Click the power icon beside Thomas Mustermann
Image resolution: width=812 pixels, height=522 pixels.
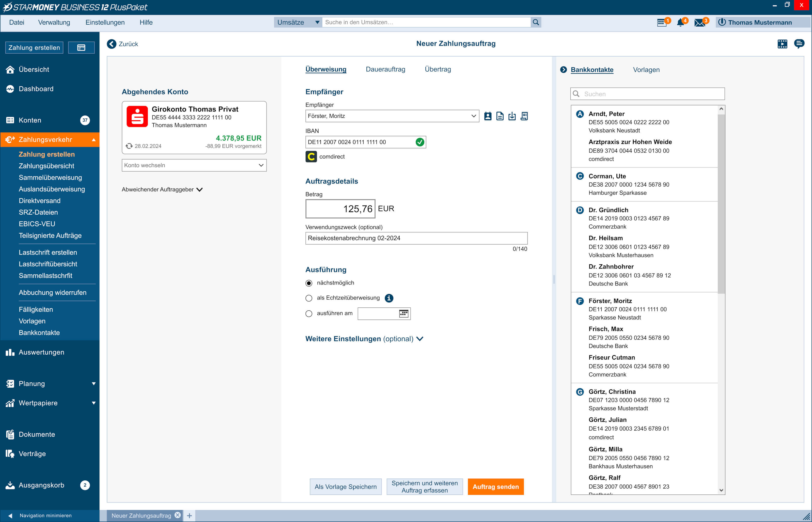(x=722, y=22)
